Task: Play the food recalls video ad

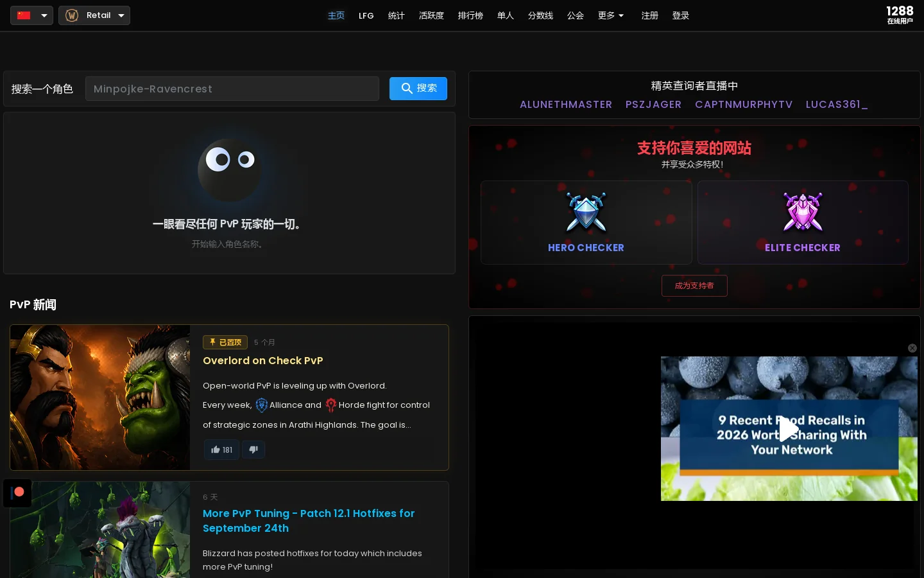Action: (x=789, y=429)
